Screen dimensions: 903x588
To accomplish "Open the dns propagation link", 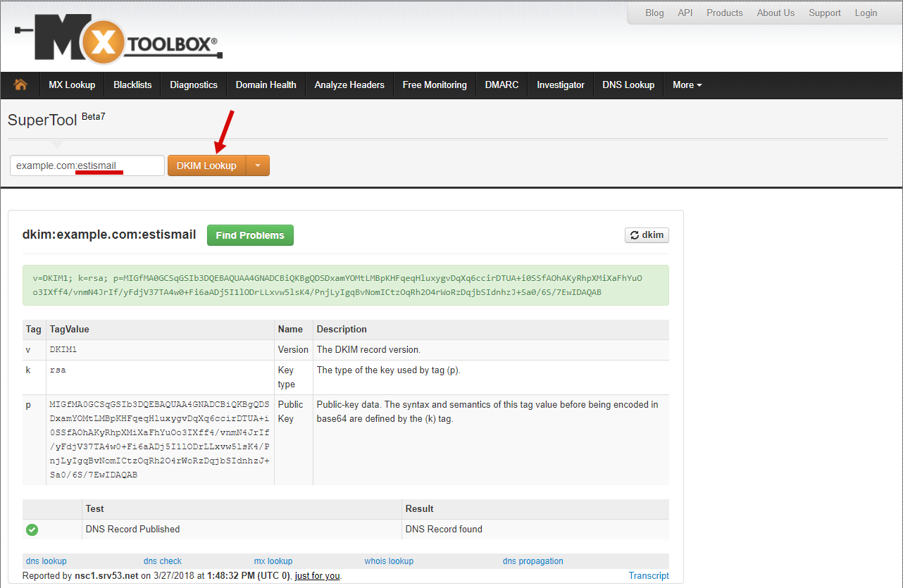I will (533, 561).
